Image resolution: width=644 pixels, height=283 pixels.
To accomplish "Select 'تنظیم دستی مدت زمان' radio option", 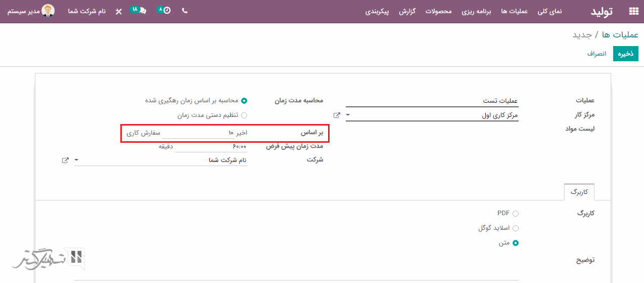I will point(244,115).
